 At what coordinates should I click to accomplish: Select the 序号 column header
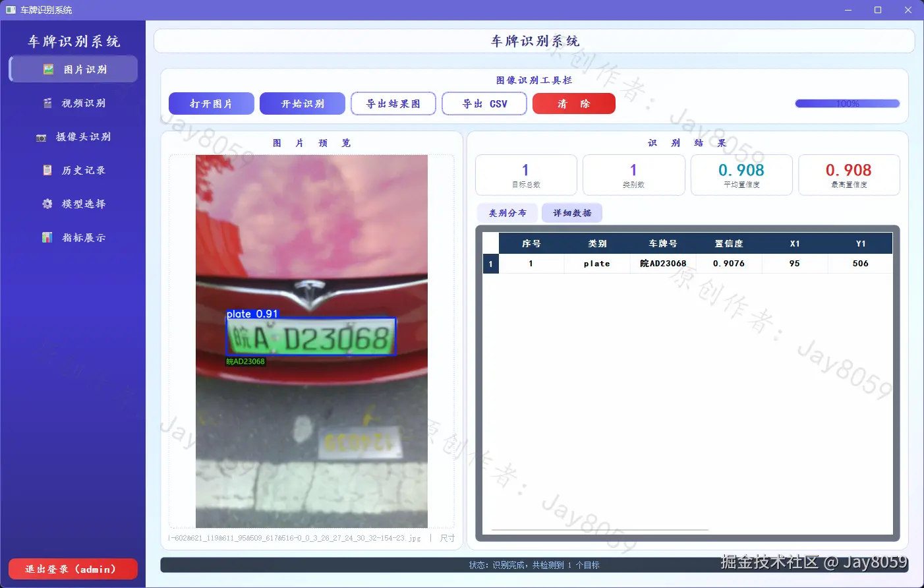coord(531,243)
